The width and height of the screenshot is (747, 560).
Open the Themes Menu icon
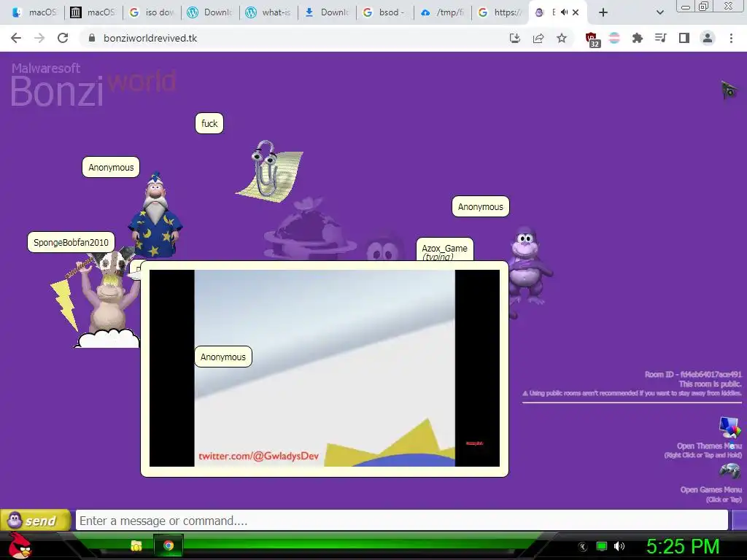pyautogui.click(x=729, y=427)
